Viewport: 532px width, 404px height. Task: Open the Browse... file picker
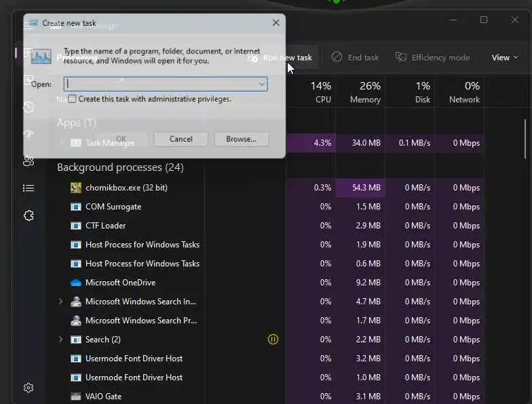click(242, 140)
